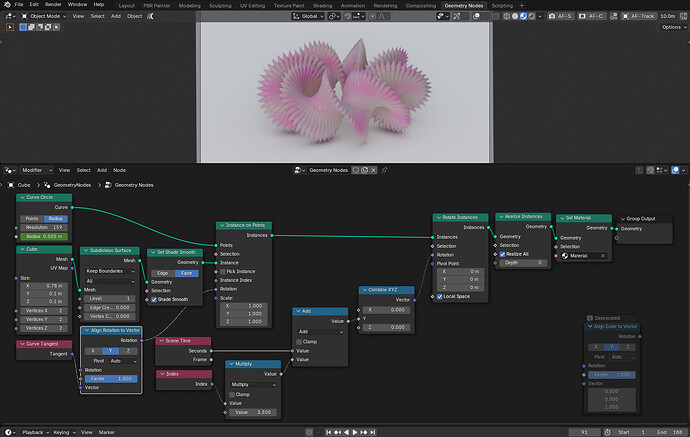Click Factor slider in Align Rotation to Vector

click(x=111, y=379)
